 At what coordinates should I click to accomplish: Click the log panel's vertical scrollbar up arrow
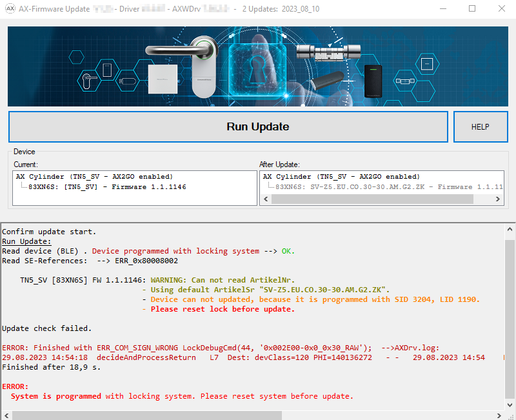(x=510, y=229)
